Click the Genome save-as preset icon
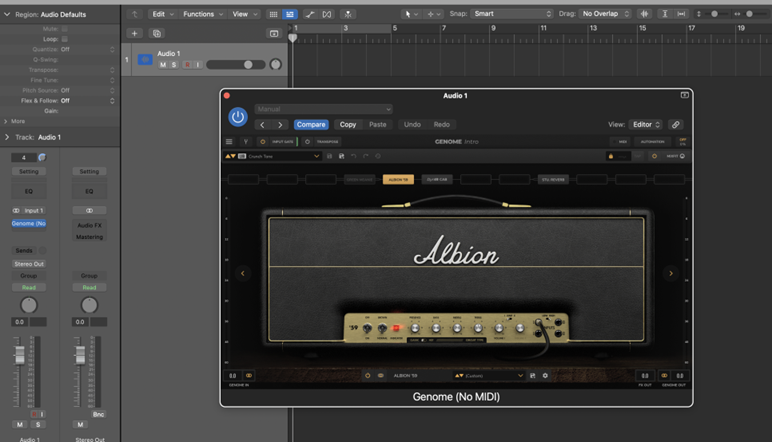Screen dimensions: 772x442 pyautogui.click(x=341, y=156)
